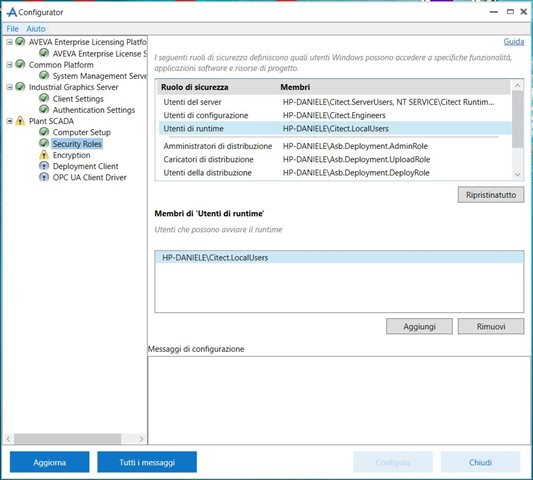Click the Ripristinatutto button
The width and height of the screenshot is (533, 480).
click(491, 195)
